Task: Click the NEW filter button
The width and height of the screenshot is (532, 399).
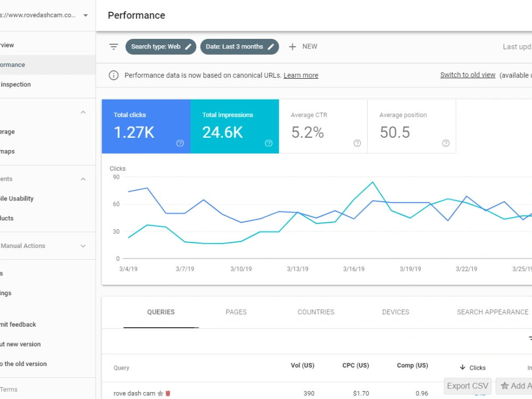Action: click(303, 47)
